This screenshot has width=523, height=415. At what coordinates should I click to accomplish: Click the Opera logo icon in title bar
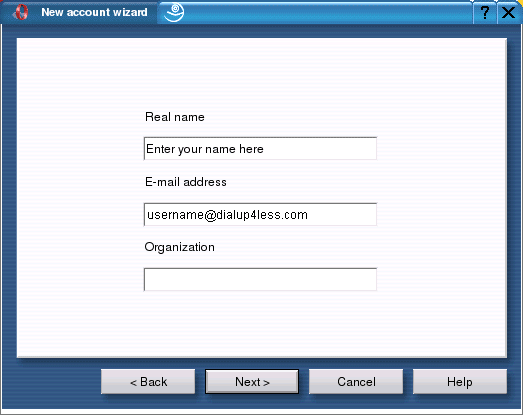point(21,13)
